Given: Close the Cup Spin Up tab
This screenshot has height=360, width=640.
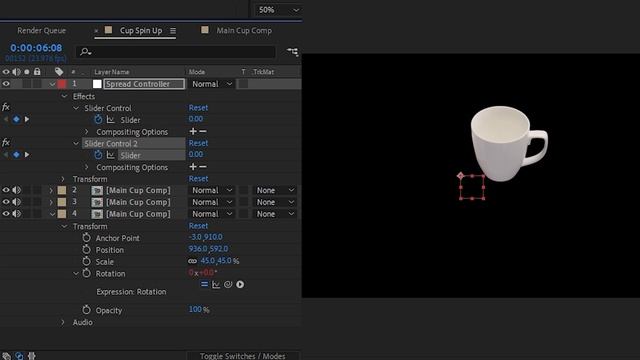Looking at the screenshot, I should tap(96, 31).
